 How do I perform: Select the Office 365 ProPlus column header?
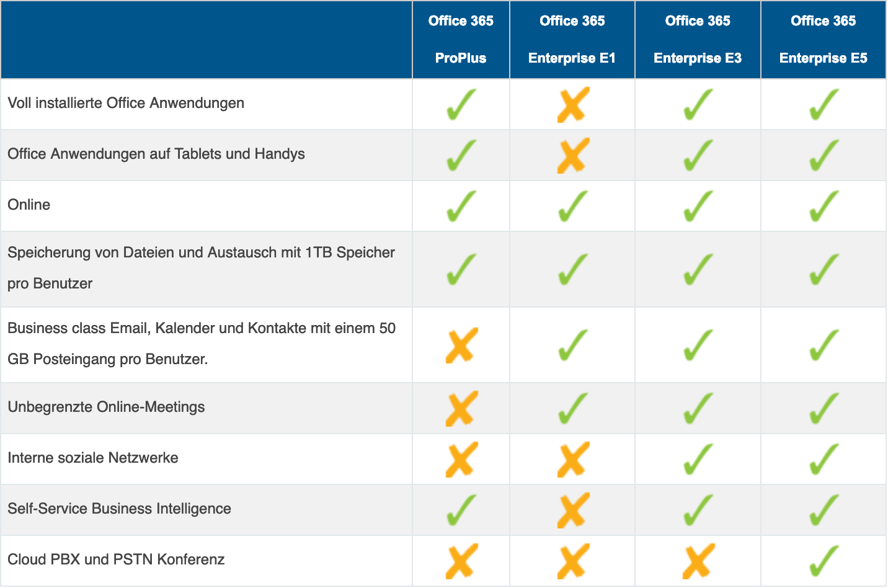[x=461, y=40]
